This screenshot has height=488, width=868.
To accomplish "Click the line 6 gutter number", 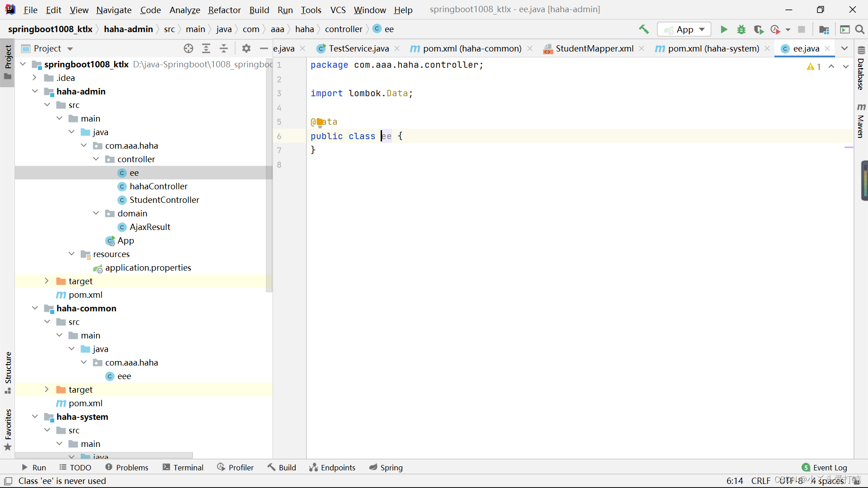I will (x=279, y=136).
